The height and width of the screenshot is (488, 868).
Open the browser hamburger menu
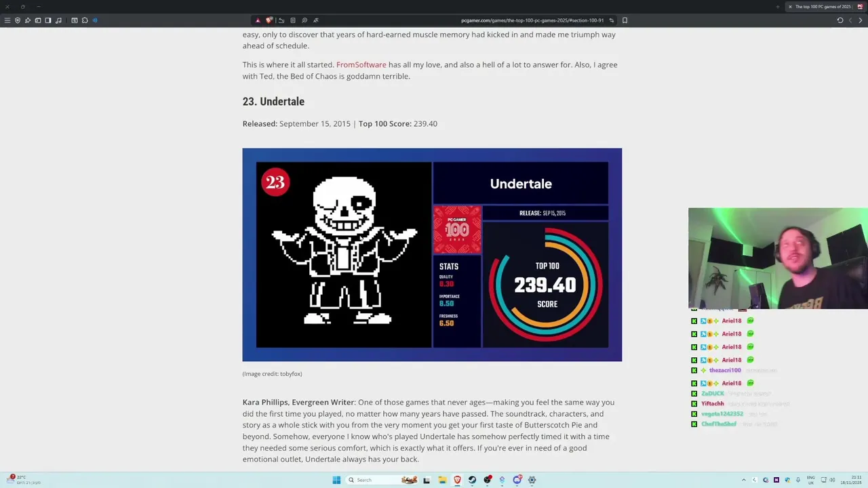pyautogui.click(x=7, y=20)
